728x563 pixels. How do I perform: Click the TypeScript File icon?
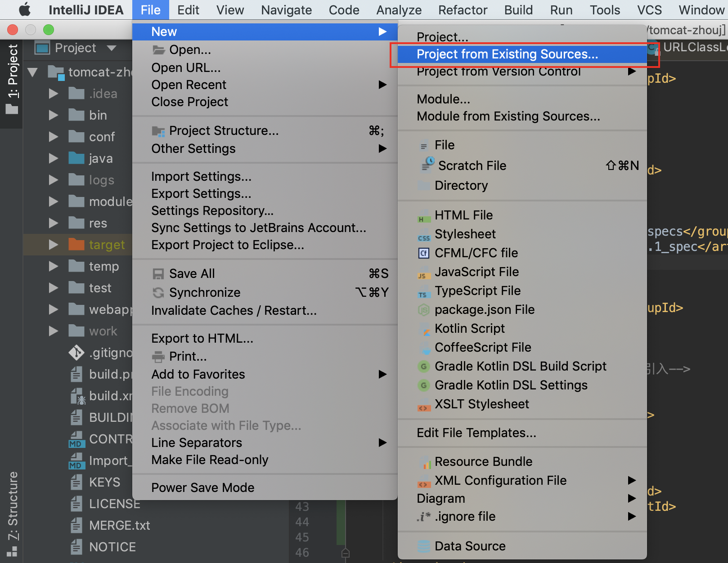[x=423, y=291]
